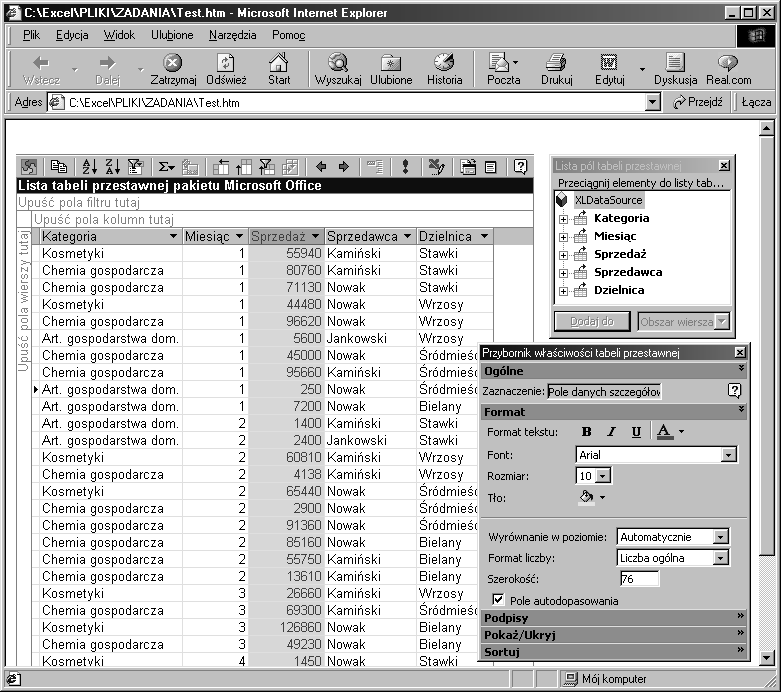Toggle Underline in Format tekstu

tap(636, 431)
